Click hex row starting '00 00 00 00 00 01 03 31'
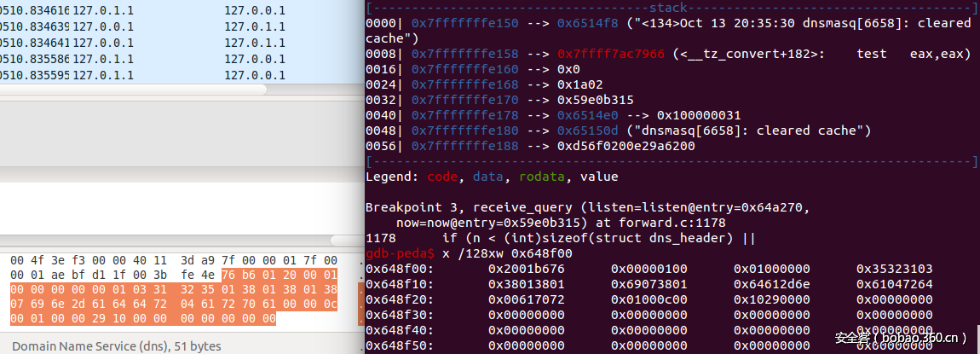This screenshot has height=354, width=980. tap(175, 289)
